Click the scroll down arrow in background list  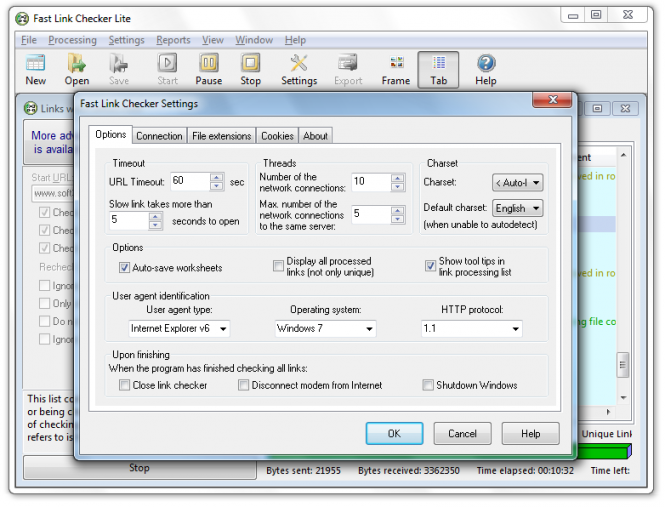[x=623, y=398]
